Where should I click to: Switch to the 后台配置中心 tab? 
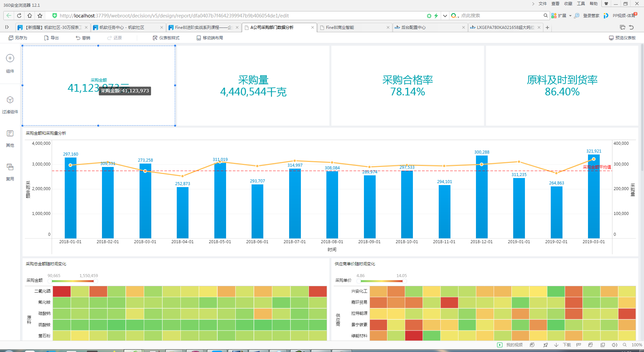pyautogui.click(x=429, y=28)
